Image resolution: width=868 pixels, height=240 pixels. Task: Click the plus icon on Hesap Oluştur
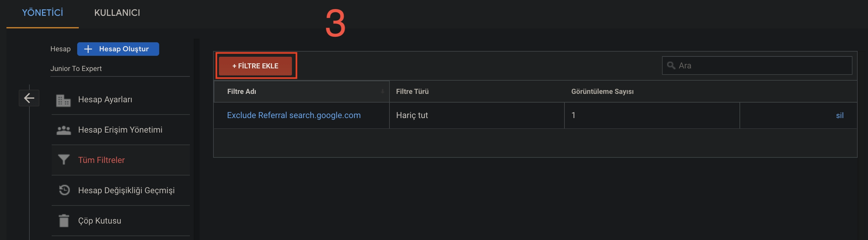click(88, 49)
